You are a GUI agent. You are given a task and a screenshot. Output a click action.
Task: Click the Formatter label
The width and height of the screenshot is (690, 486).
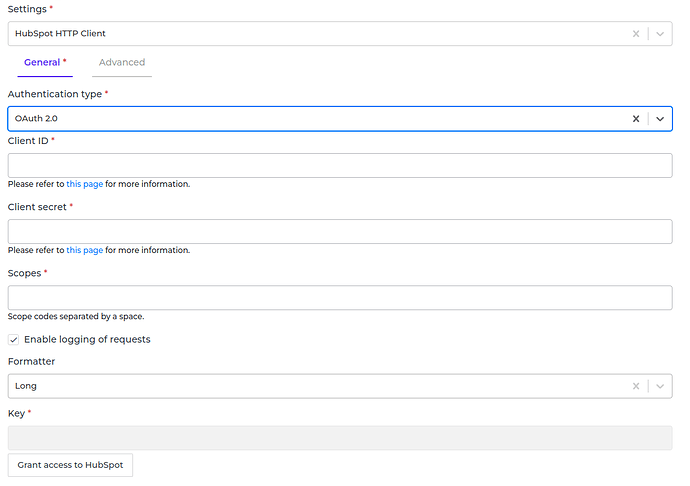click(x=31, y=361)
